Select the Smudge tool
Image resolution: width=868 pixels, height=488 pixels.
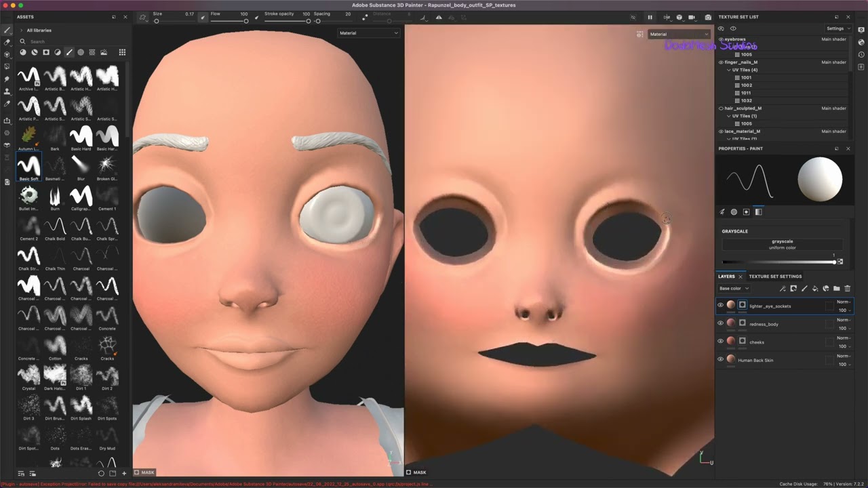point(7,79)
